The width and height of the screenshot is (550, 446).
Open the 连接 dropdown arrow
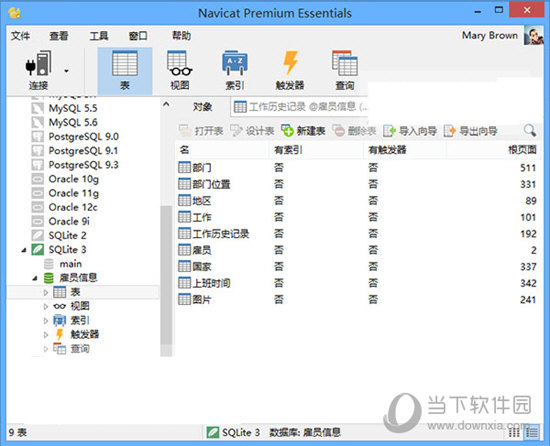tap(66, 71)
